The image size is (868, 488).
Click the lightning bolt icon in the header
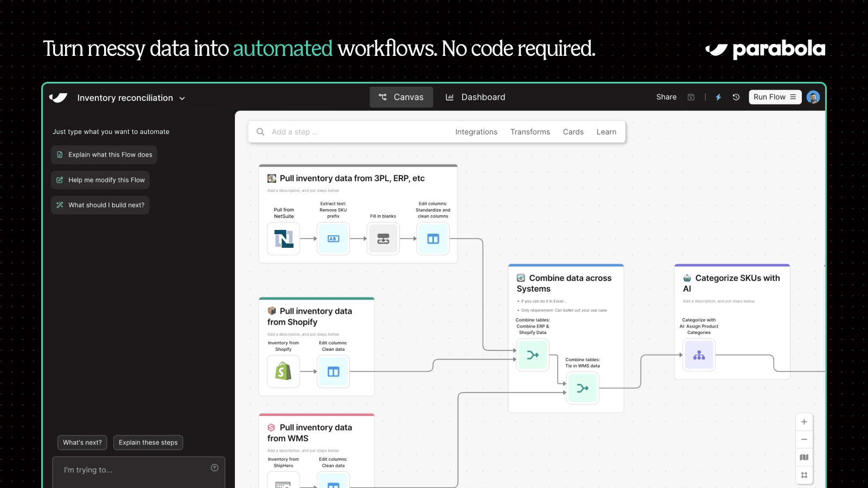tap(718, 97)
